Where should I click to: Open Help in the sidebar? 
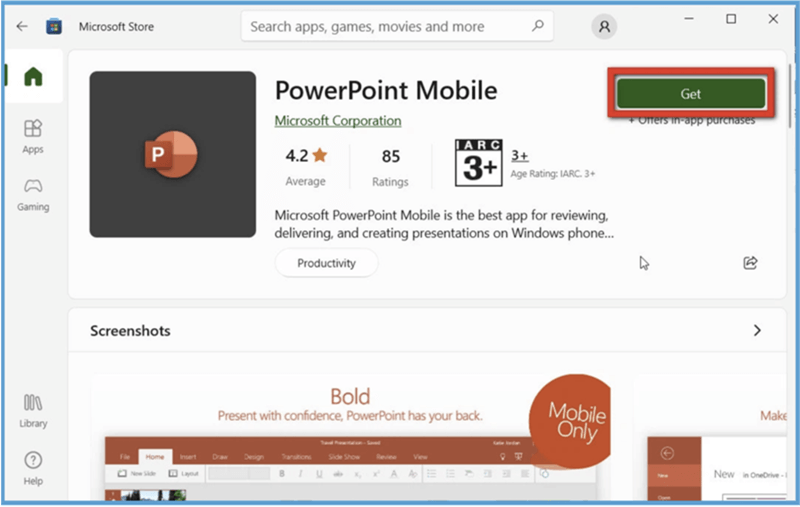click(x=33, y=467)
